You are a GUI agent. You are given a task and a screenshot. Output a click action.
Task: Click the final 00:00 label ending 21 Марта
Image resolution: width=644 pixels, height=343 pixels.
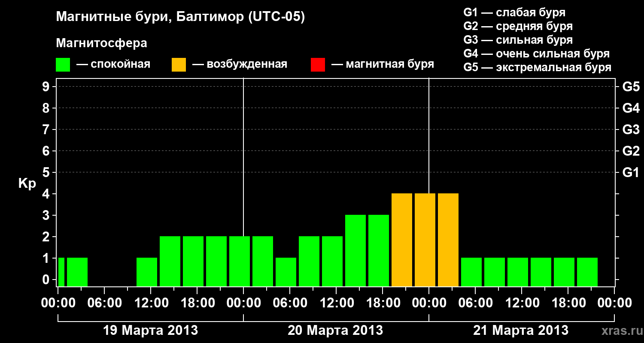[x=614, y=303]
